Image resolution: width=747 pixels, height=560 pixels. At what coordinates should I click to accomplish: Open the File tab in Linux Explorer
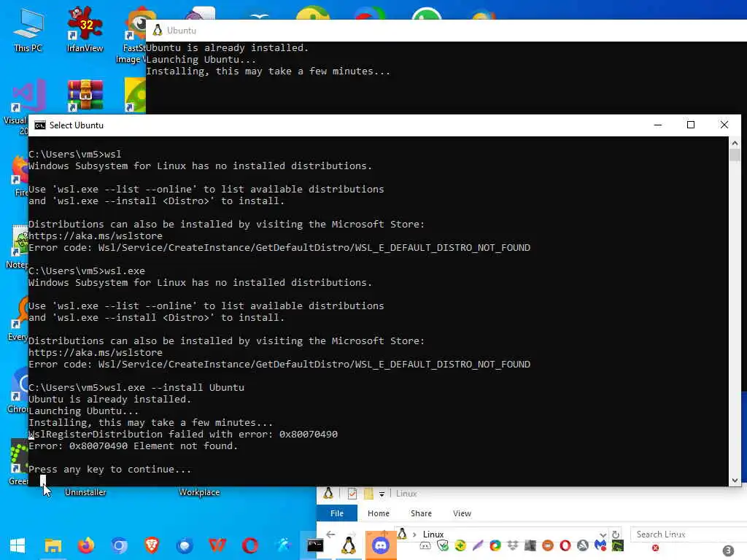tap(337, 513)
